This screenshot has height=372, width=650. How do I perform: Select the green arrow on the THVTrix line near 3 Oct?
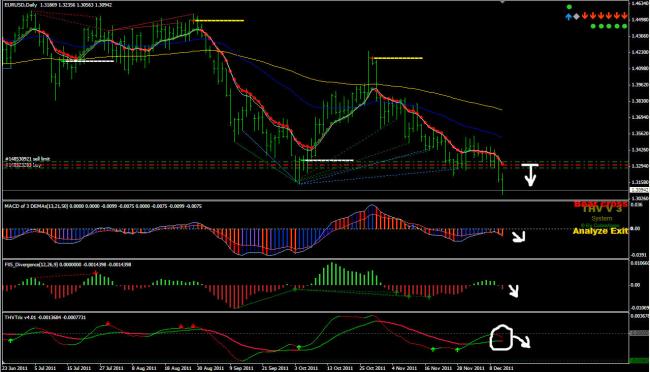coord(298,347)
